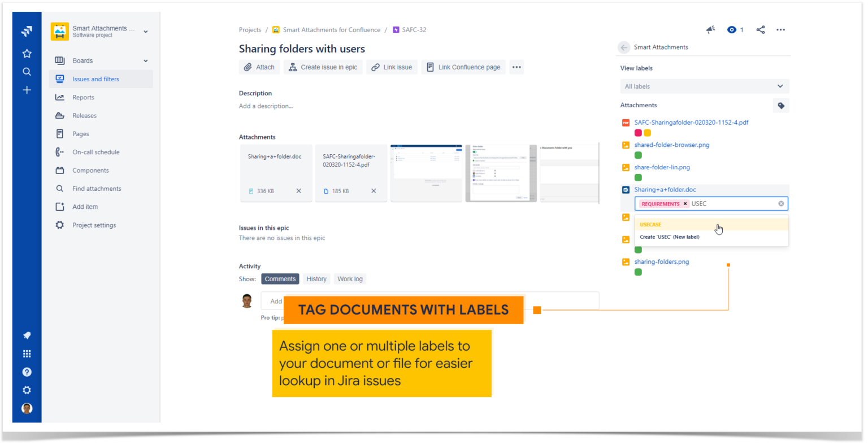Click the pink label swatch under the PDF
The image size is (868, 445).
coord(638,132)
